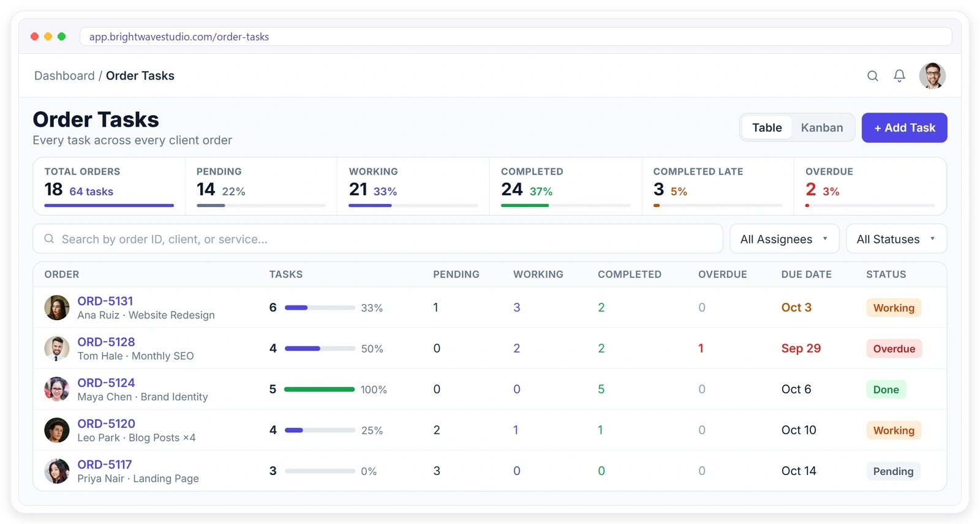Image resolution: width=980 pixels, height=524 pixels.
Task: Click the Oct 3 due date
Action: [796, 307]
